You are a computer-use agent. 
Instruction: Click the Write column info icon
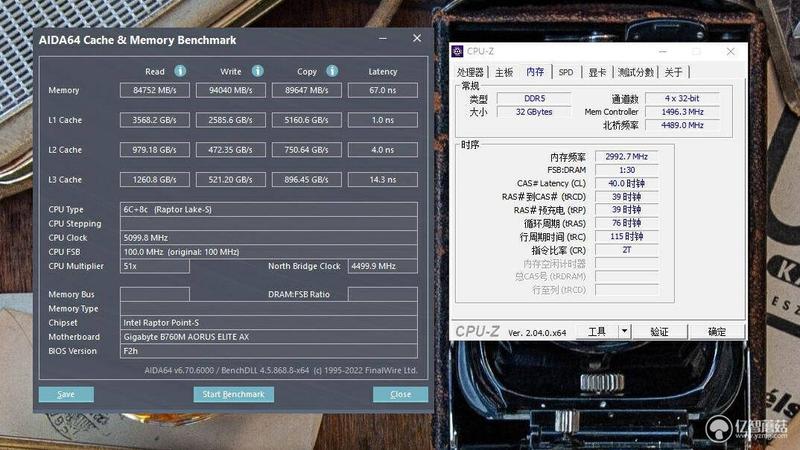pos(258,71)
